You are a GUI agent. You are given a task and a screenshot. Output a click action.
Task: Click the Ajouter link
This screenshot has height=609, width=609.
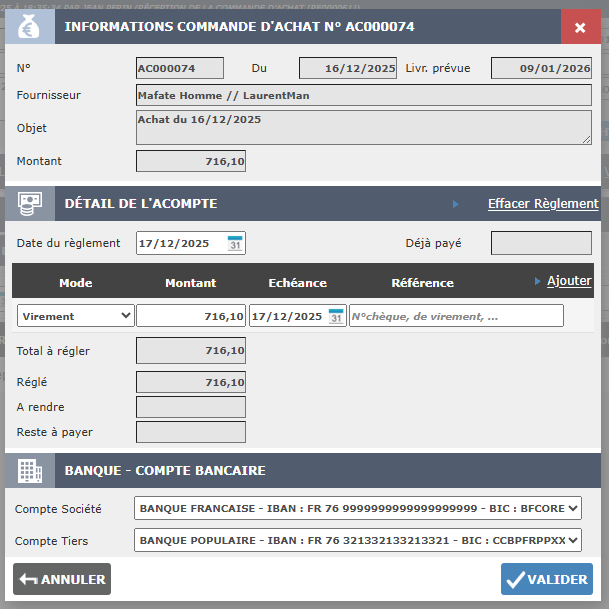coord(569,281)
